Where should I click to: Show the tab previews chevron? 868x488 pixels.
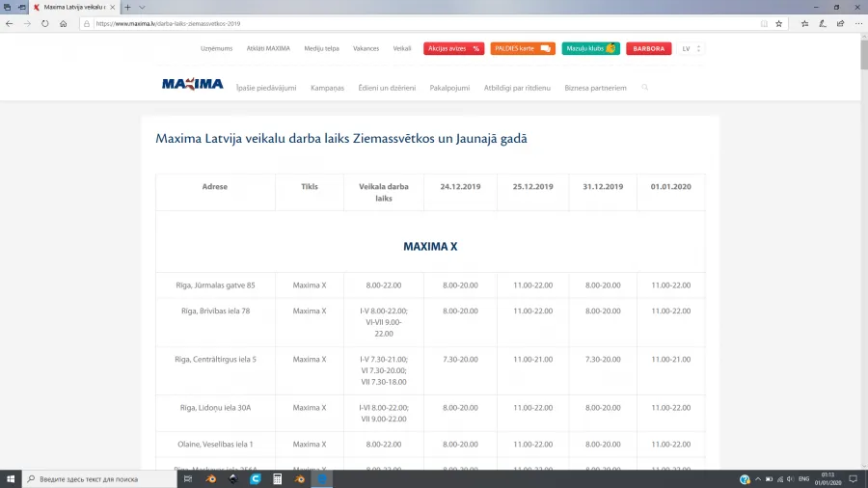coord(142,7)
